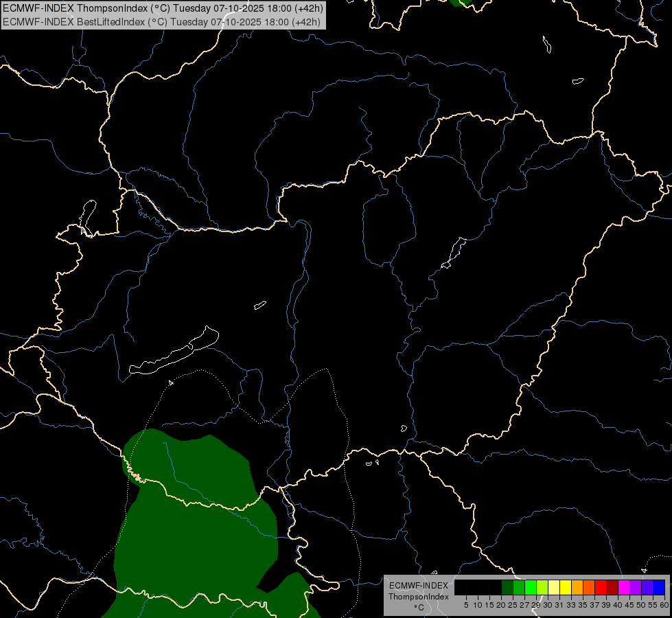Click the legend tick value '27'

click(x=524, y=605)
